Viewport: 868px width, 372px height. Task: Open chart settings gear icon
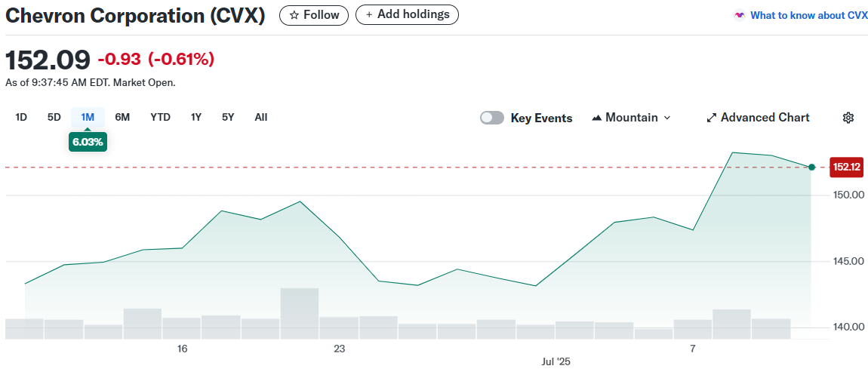848,118
